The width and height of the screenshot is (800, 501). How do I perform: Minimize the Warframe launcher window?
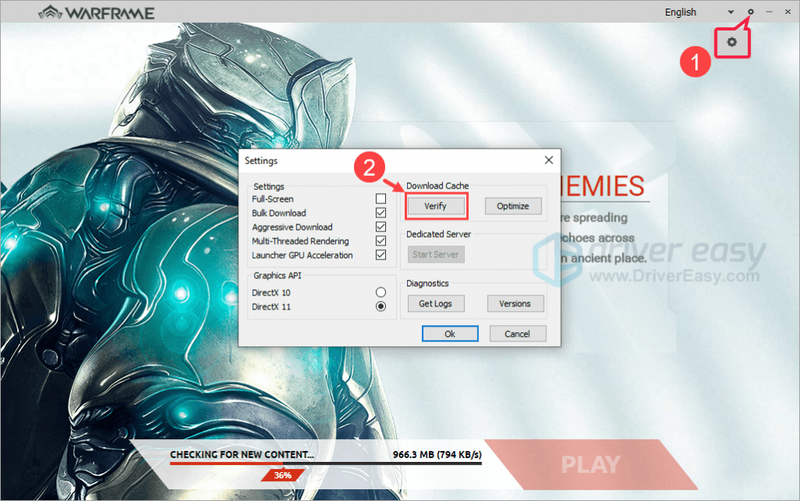(x=769, y=12)
